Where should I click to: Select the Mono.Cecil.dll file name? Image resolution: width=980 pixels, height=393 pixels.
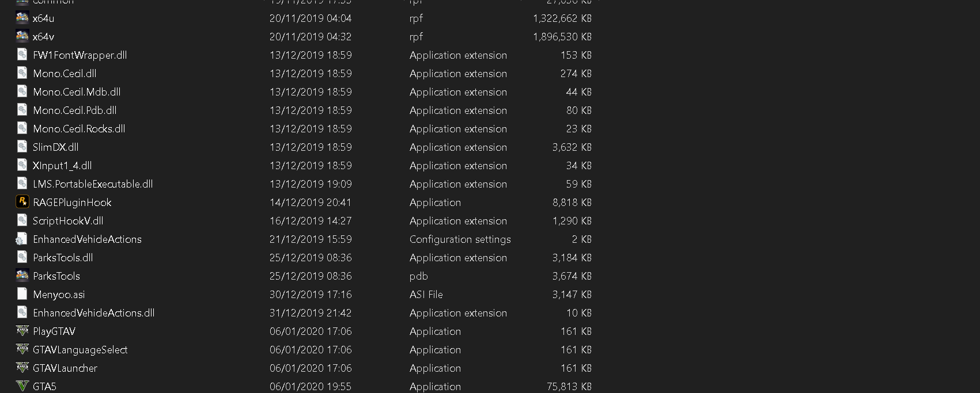[x=65, y=74]
